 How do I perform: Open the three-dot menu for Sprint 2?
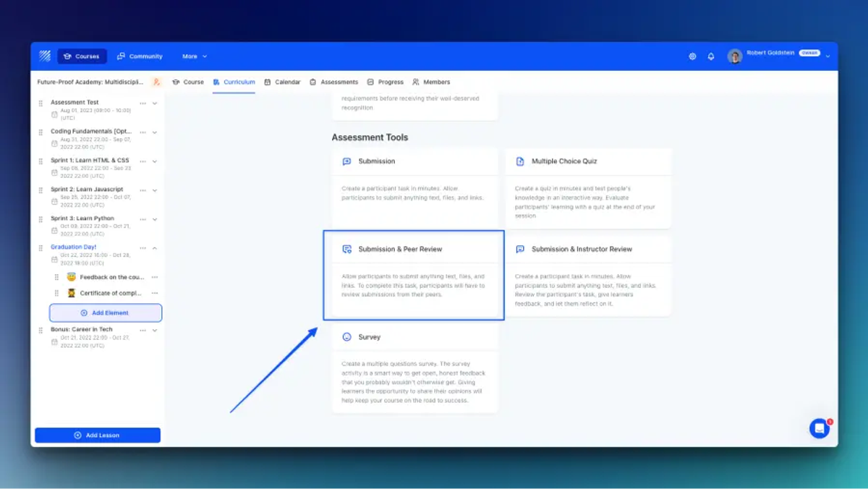click(x=142, y=190)
